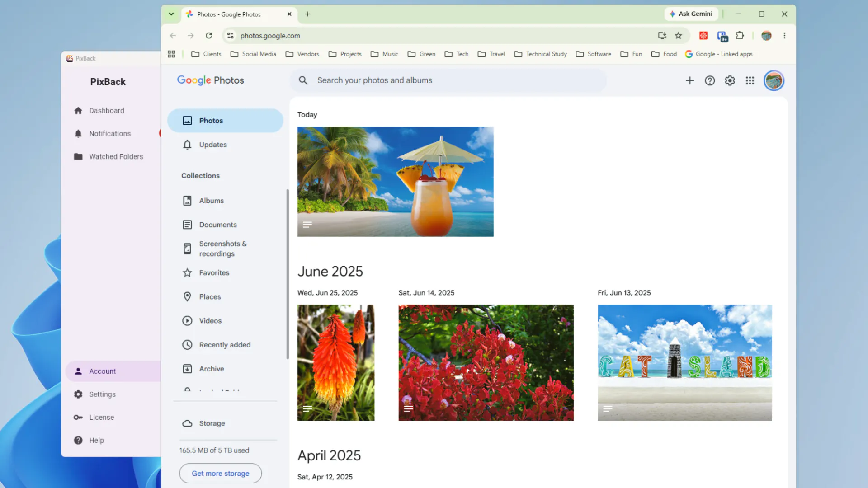Open the Help question mark icon

pos(710,81)
